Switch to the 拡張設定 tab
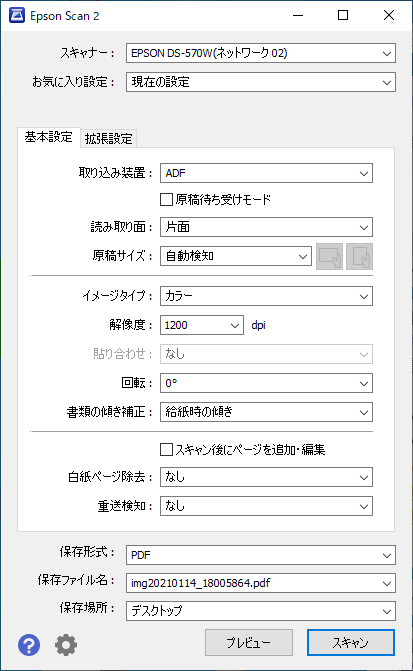413x671 pixels. coord(109,139)
